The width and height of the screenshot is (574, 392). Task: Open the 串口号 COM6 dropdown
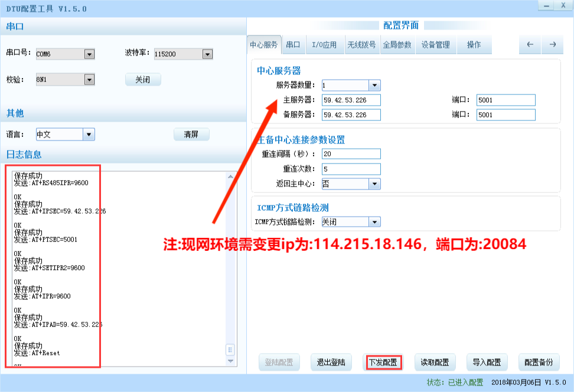89,54
